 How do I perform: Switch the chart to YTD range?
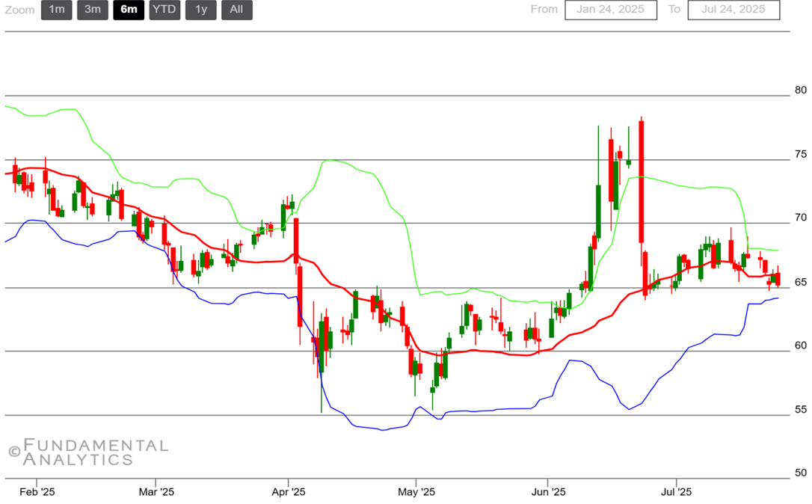click(x=164, y=10)
